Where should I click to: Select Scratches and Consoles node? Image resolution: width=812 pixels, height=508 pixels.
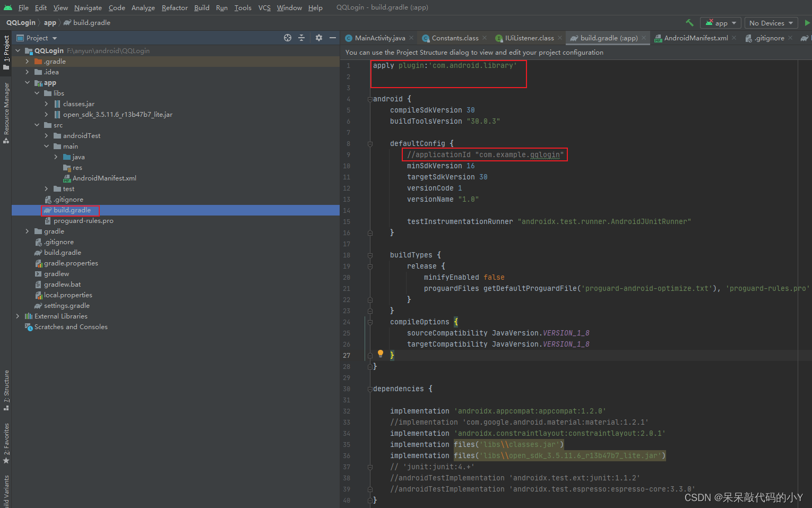[x=71, y=327]
